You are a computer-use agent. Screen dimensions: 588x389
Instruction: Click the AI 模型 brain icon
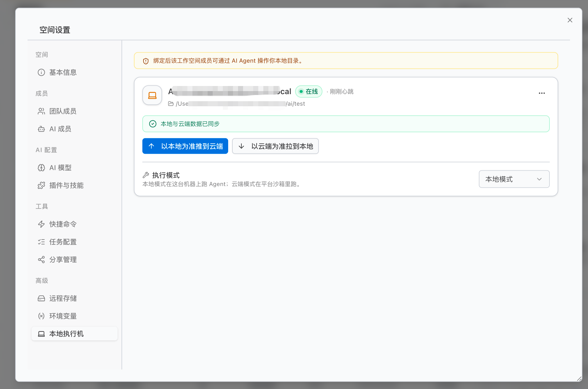pos(42,167)
